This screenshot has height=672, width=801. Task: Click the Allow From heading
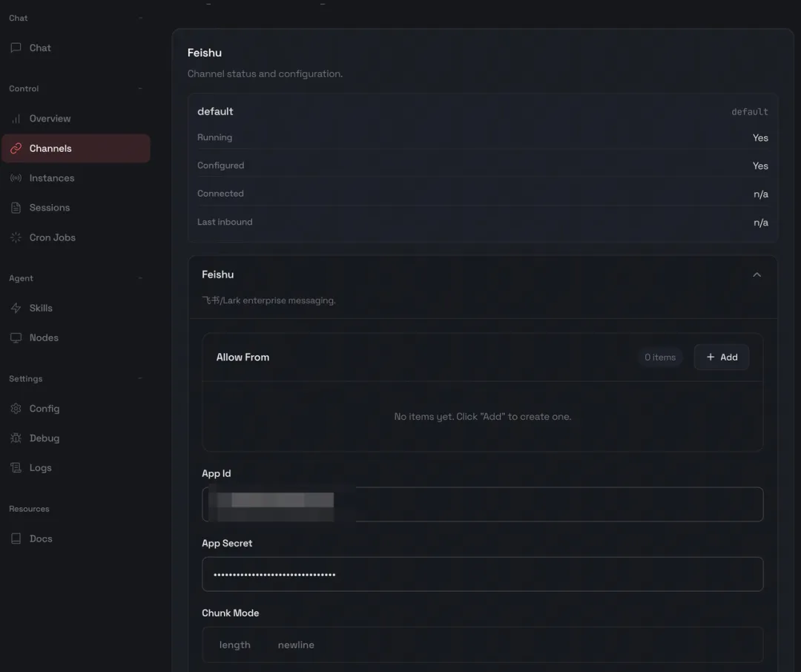point(243,358)
